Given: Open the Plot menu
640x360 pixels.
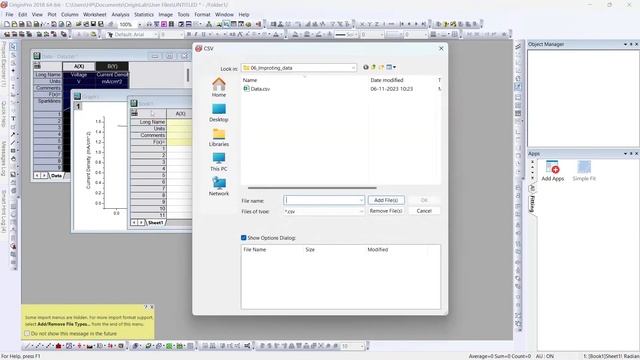Looking at the screenshot, I should (x=52, y=14).
